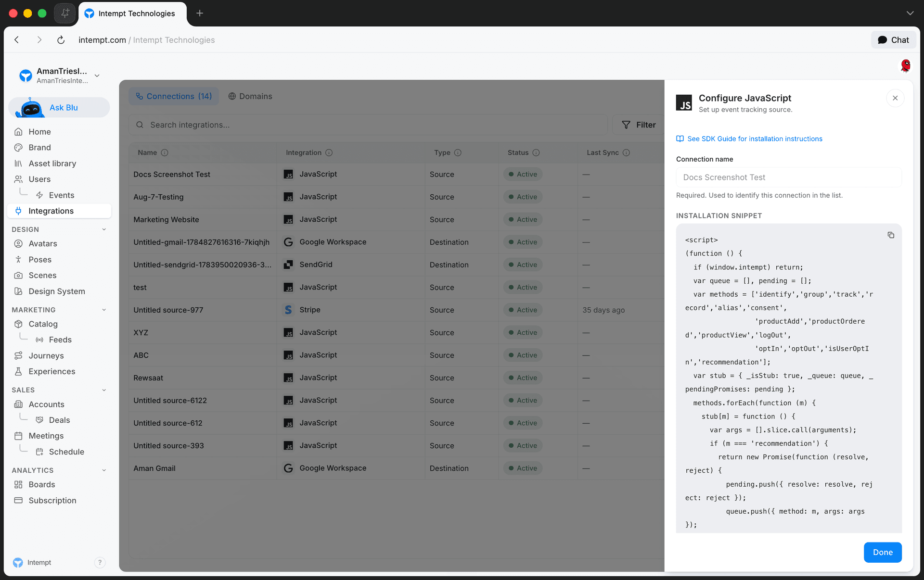924x580 pixels.
Task: Open the Subscription page
Action: coord(52,501)
